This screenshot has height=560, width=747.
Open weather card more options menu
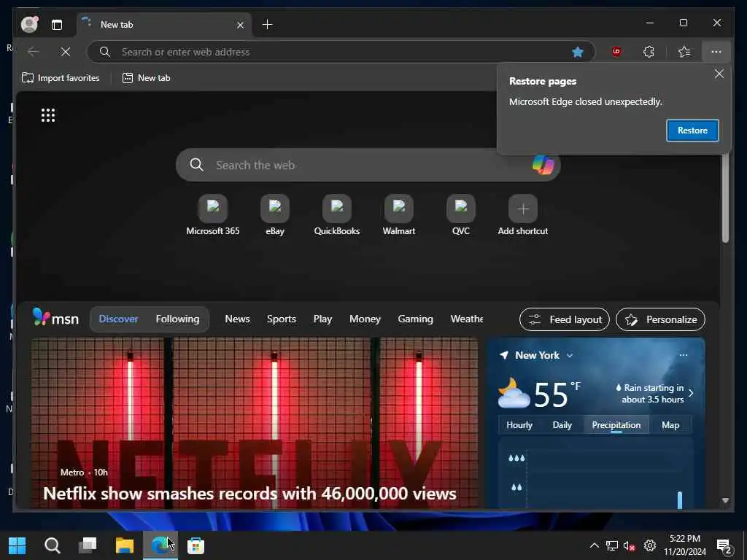coord(683,355)
